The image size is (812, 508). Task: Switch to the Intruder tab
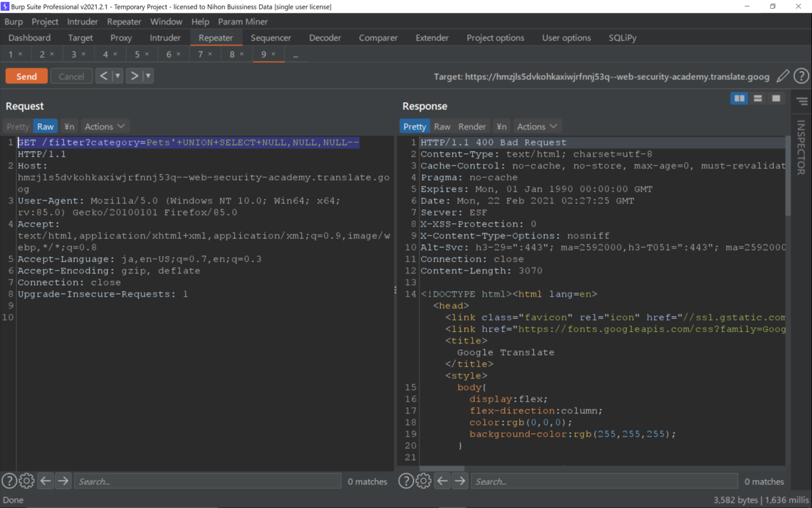(165, 38)
